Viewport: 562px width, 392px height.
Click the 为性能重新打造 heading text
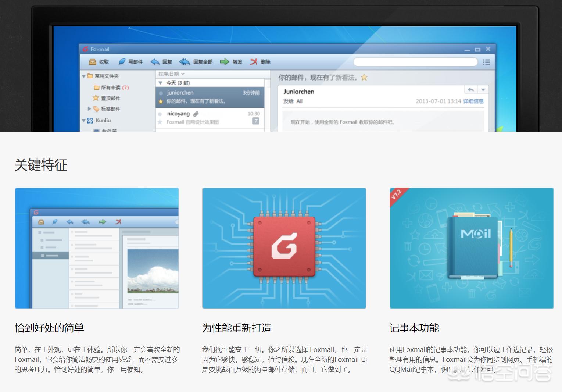[x=237, y=328]
